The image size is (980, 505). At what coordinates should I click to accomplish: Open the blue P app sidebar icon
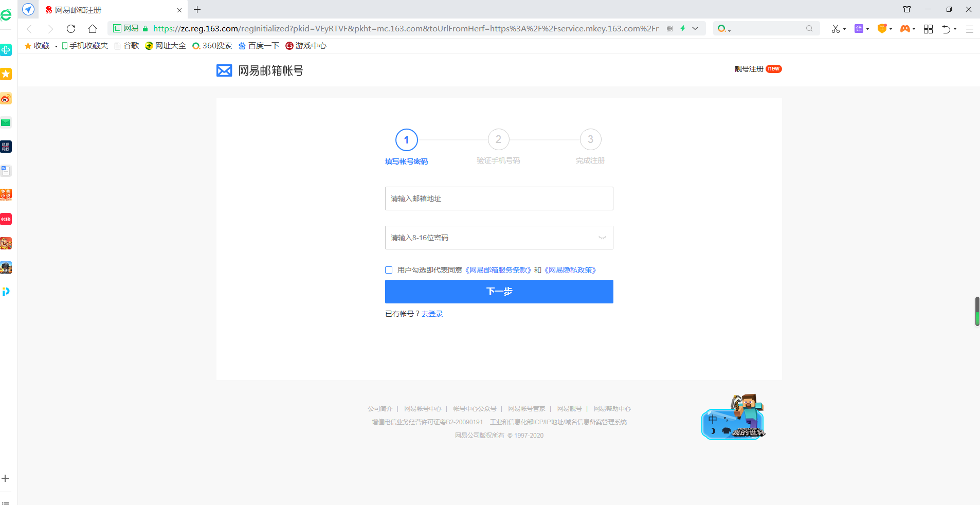click(6, 292)
